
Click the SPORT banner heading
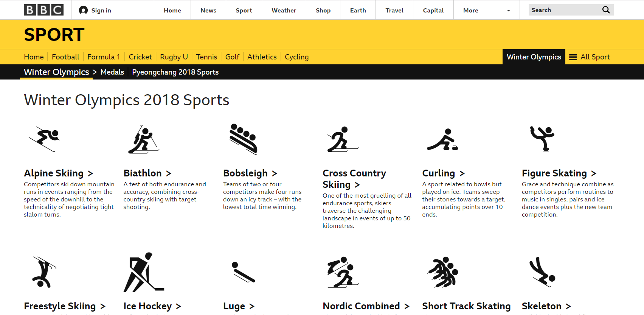click(x=54, y=35)
